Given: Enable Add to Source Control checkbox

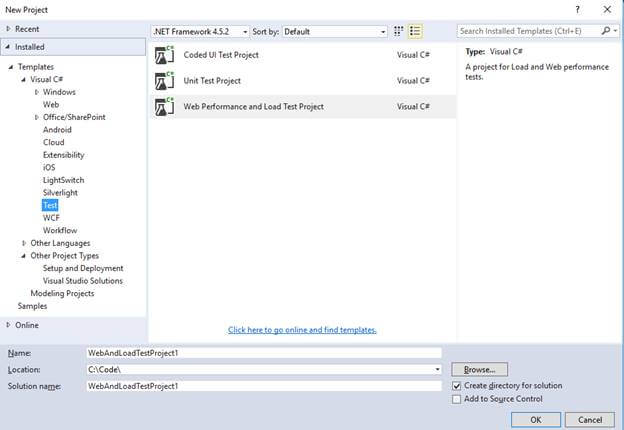Looking at the screenshot, I should (x=456, y=399).
